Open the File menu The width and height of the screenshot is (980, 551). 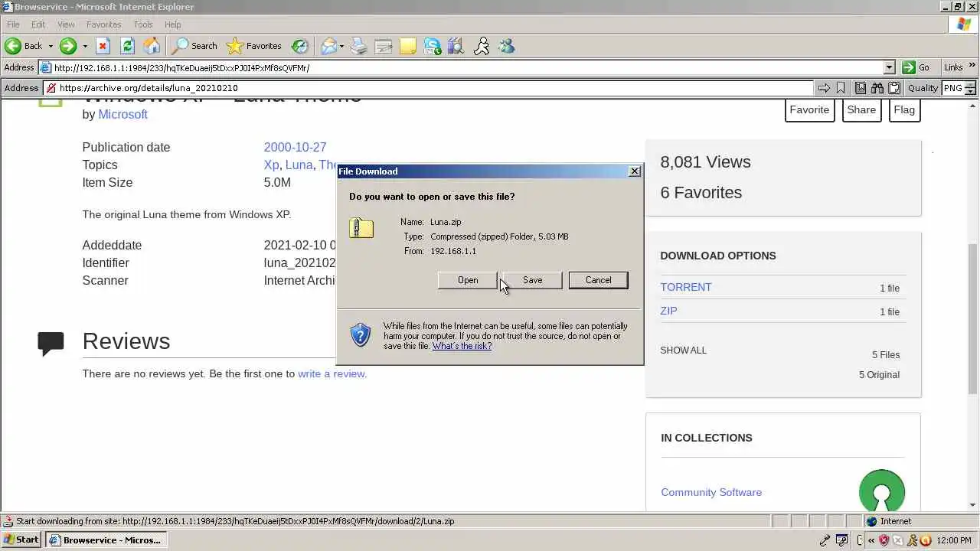(x=13, y=24)
